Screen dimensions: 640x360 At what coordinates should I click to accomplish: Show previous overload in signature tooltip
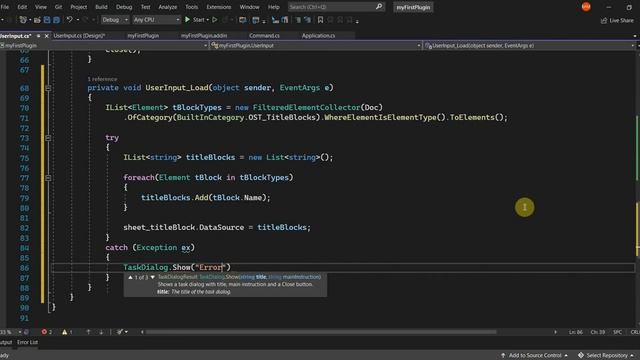(x=130, y=278)
